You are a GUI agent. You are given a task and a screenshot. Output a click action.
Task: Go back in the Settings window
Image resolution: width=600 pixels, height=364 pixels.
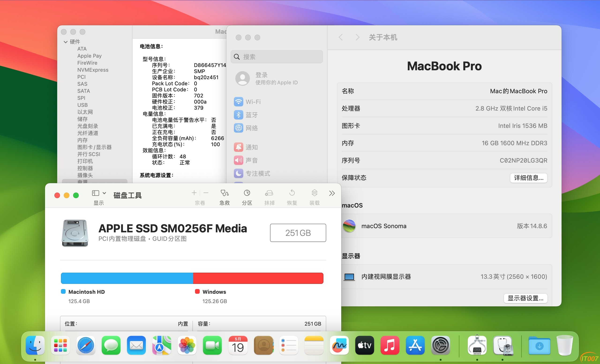(x=341, y=37)
